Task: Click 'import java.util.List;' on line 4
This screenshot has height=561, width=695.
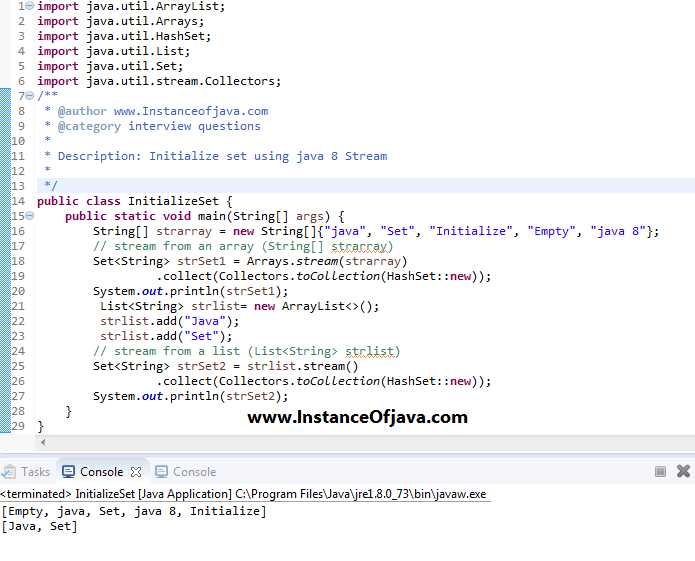Action: click(113, 51)
